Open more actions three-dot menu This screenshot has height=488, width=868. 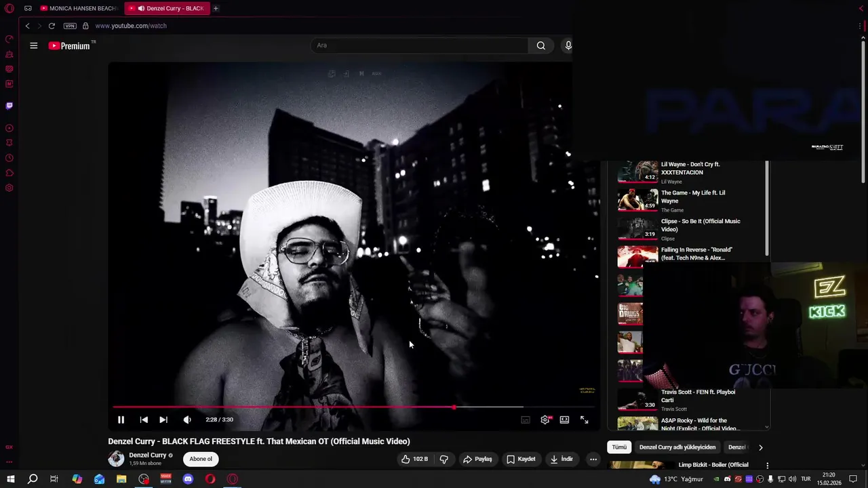pyautogui.click(x=593, y=459)
